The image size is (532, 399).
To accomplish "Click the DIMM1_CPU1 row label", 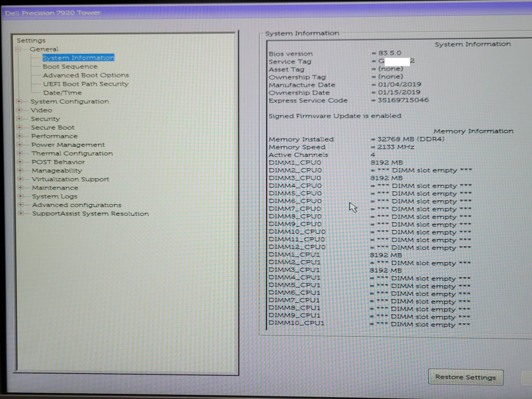I will point(294,254).
